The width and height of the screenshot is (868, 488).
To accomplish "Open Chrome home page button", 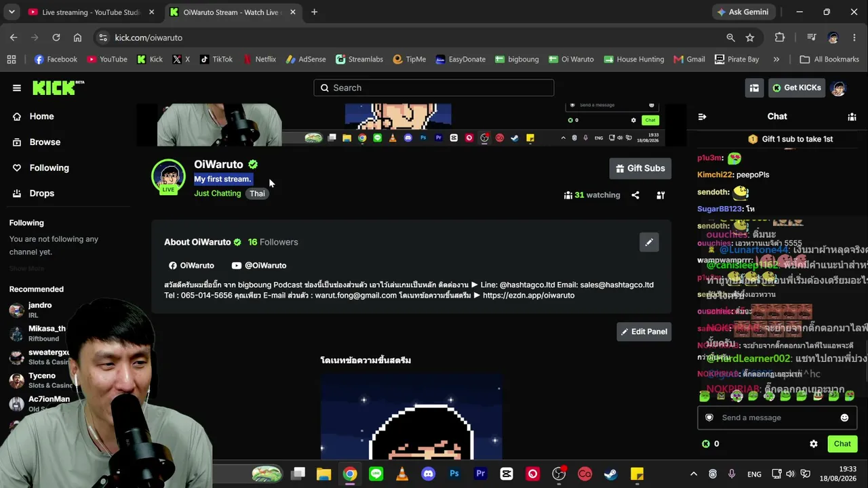I will (77, 37).
